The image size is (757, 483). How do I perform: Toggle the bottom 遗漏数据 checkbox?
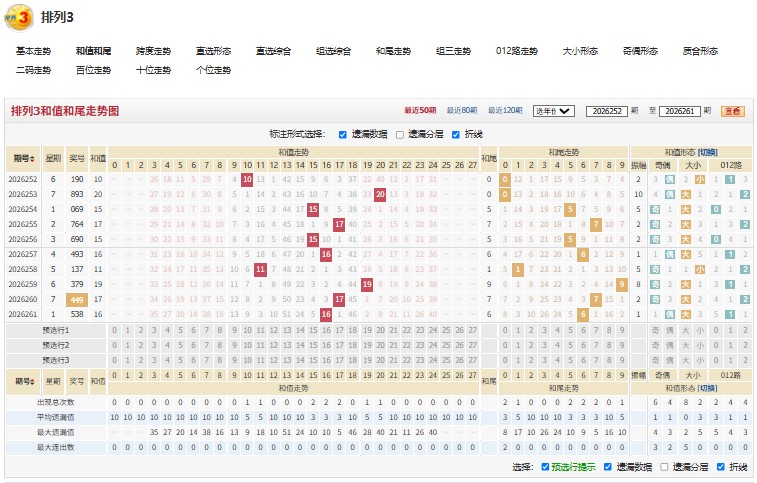coord(608,467)
